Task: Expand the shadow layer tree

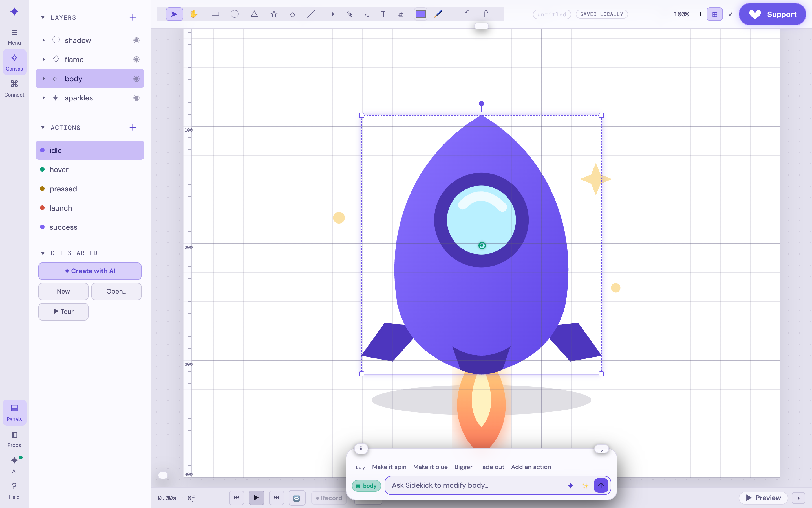Action: [44, 40]
